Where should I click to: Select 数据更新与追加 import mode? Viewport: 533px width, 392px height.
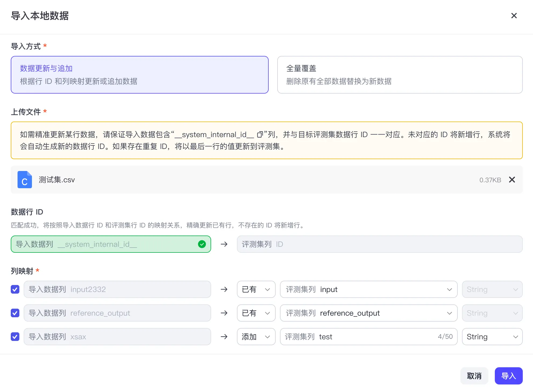[140, 75]
